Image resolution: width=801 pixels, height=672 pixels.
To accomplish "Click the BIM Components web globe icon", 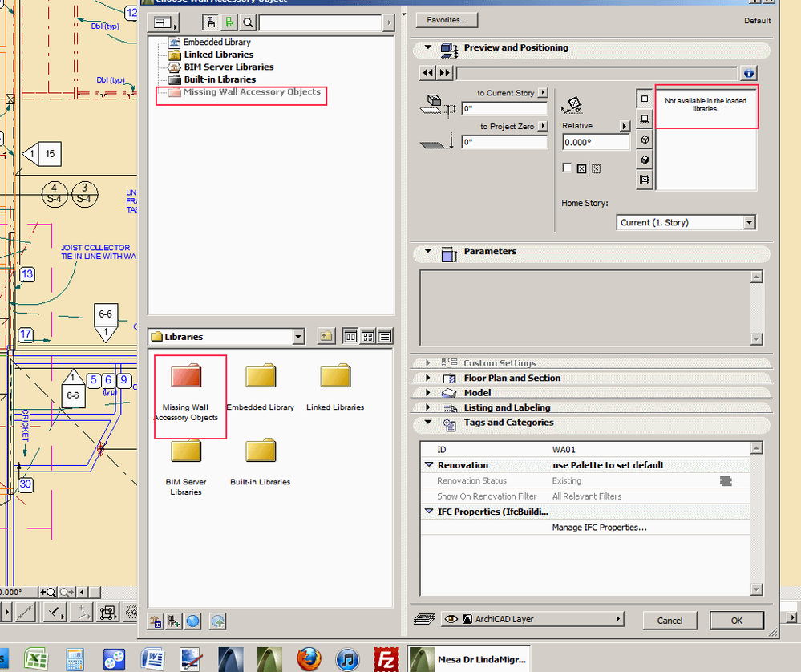I will (192, 621).
